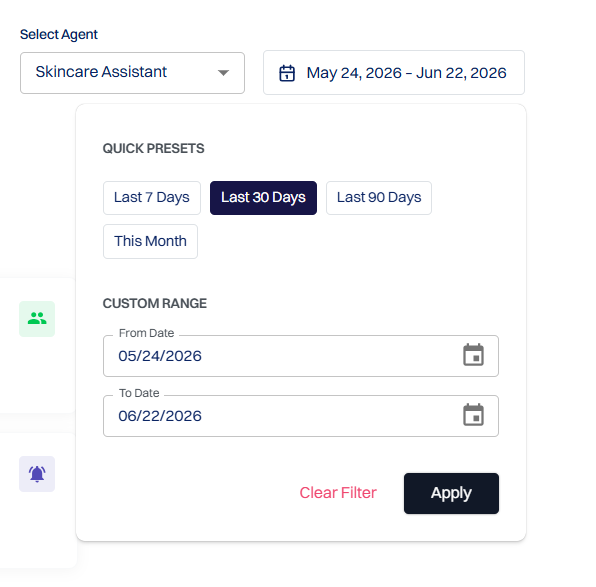Focus the To Date input field
The image size is (596, 587).
click(301, 416)
